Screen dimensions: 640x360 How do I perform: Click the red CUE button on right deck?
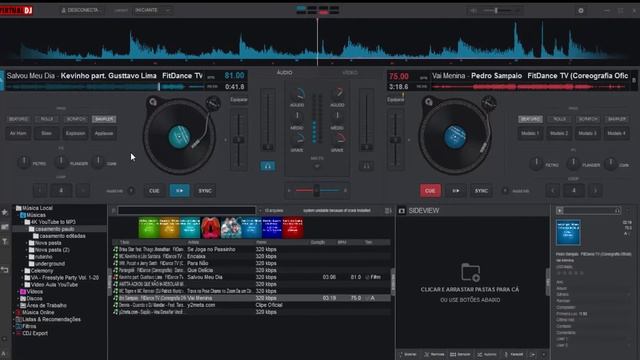click(430, 191)
